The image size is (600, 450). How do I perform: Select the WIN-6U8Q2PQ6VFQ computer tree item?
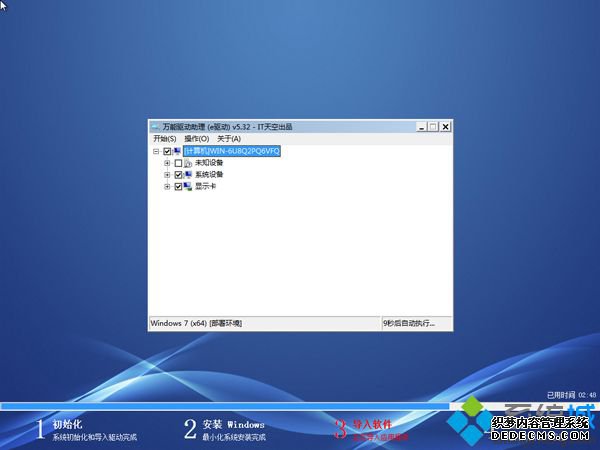point(232,151)
